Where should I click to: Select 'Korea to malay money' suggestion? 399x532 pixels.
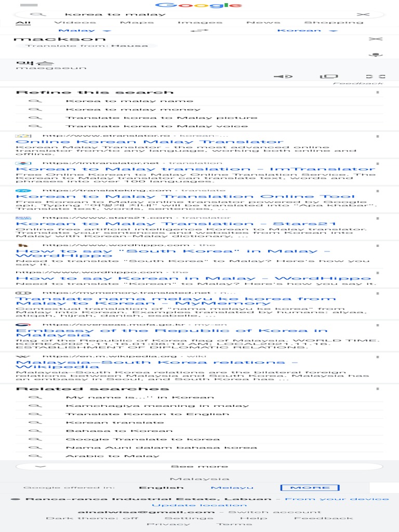coord(199,110)
